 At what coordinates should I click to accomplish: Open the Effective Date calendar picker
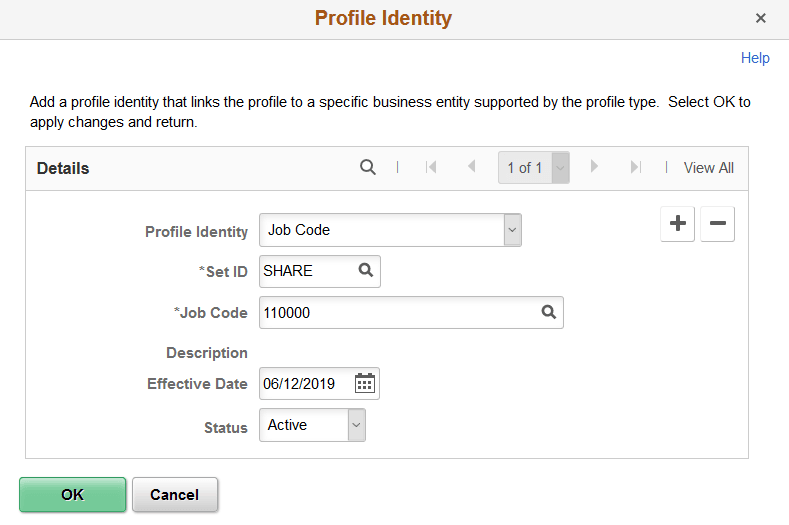[x=365, y=383]
